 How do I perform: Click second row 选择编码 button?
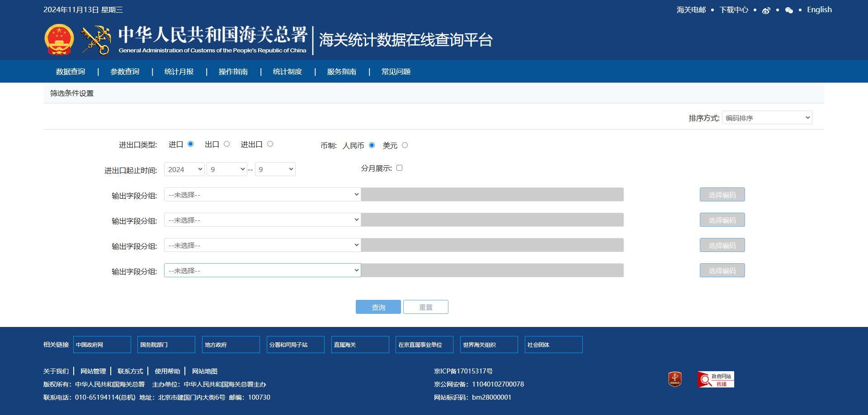coord(722,220)
